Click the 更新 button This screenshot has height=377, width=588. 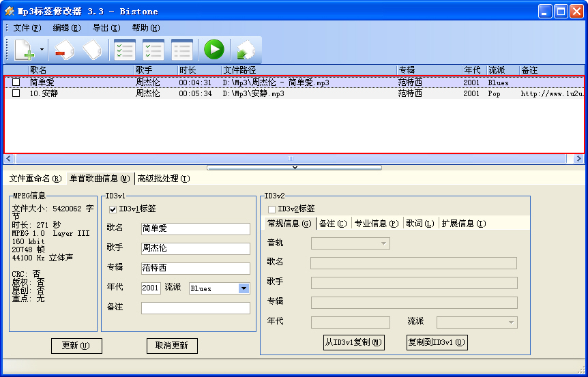[x=76, y=346]
